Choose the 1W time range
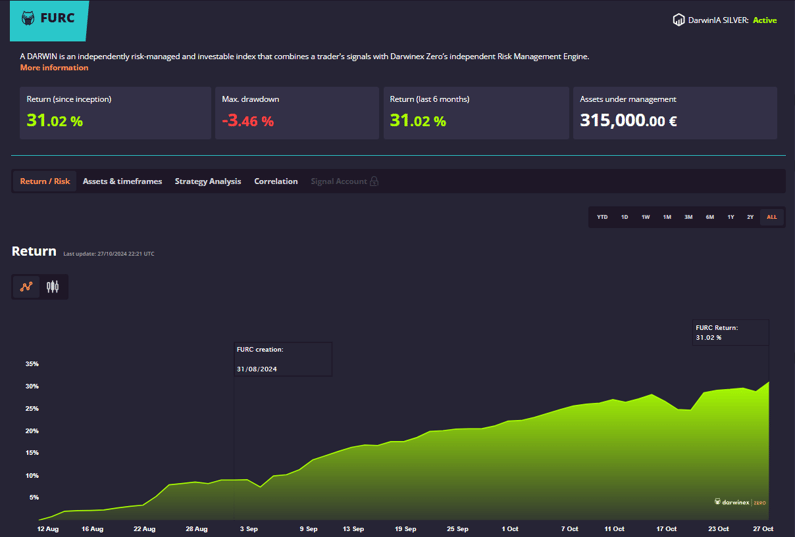Image resolution: width=795 pixels, height=537 pixels. tap(646, 217)
